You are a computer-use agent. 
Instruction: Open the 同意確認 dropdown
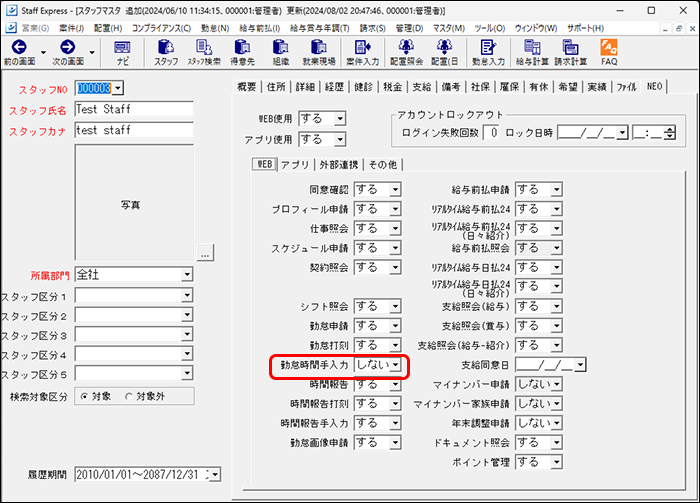tap(396, 190)
